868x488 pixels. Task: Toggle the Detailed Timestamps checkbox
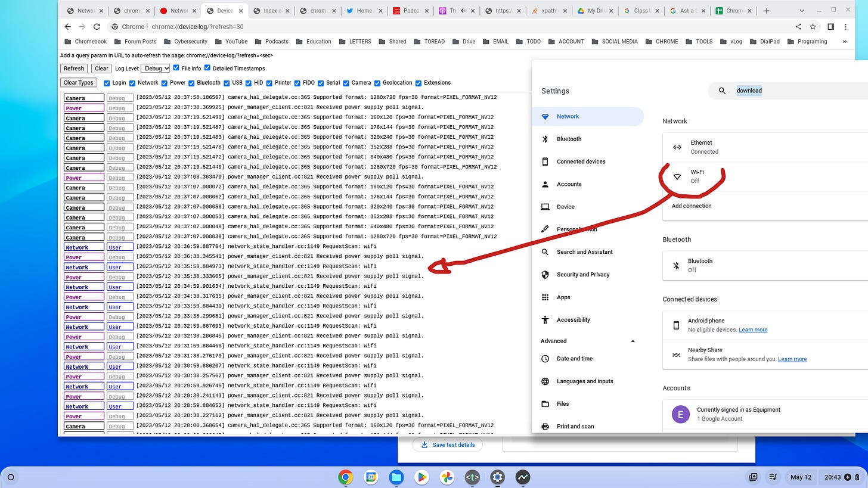click(x=207, y=68)
